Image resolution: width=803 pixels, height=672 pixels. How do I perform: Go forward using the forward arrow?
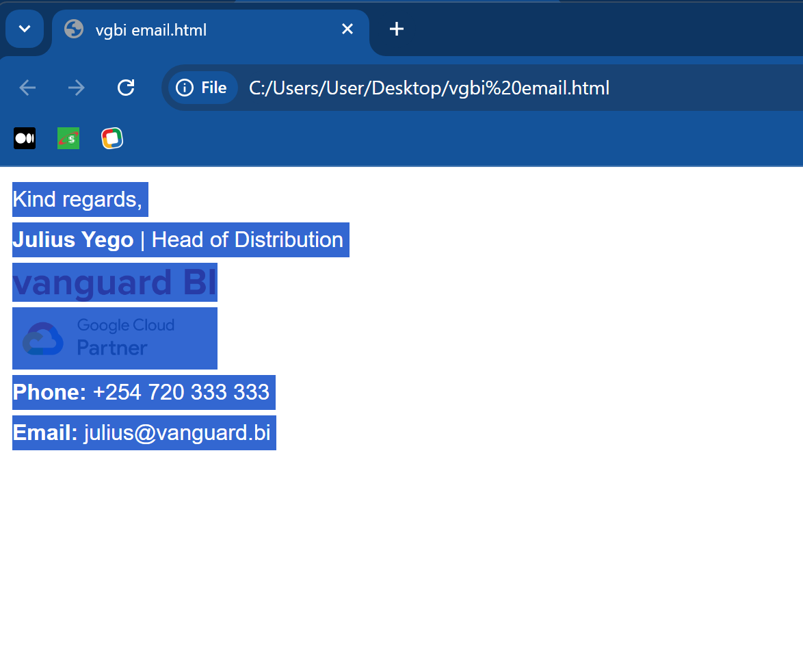point(77,88)
